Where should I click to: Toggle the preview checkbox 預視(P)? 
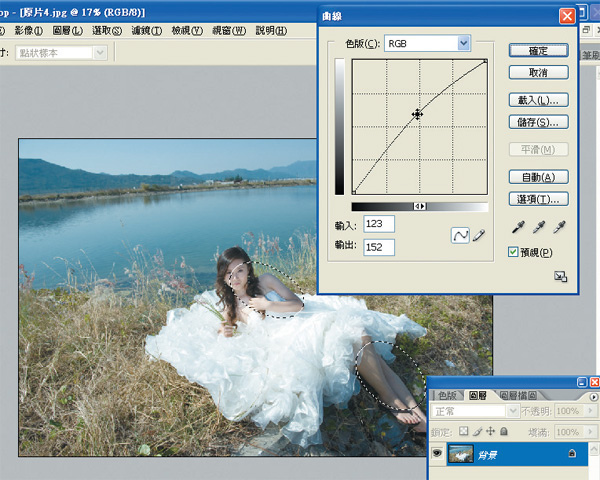point(513,252)
